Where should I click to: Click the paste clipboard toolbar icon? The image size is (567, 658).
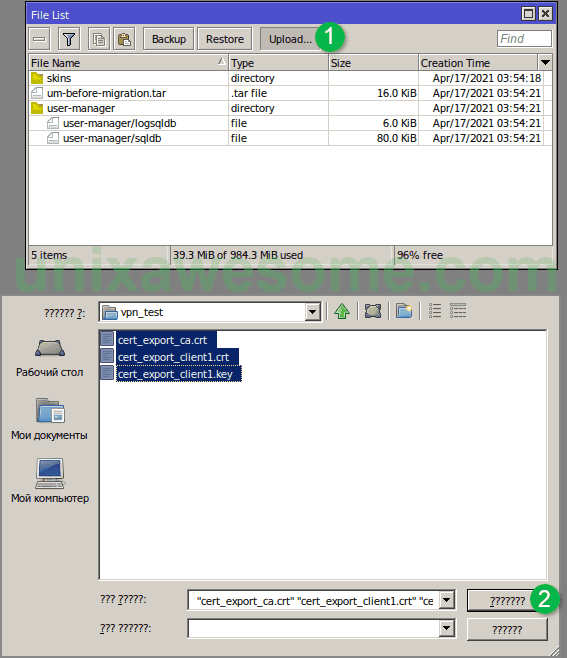tap(124, 39)
